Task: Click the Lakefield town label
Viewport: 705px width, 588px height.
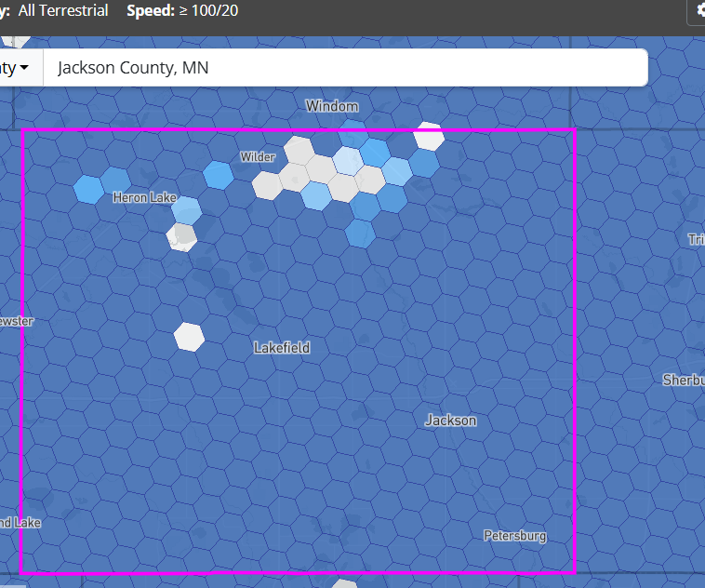Action: (x=282, y=348)
